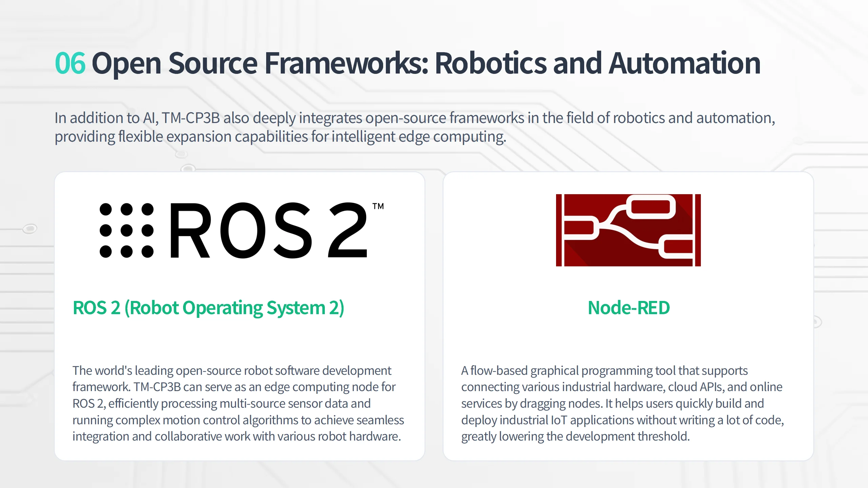Image resolution: width=868 pixels, height=488 pixels.
Task: Select the 'Node-RED' card heading
Action: point(629,308)
